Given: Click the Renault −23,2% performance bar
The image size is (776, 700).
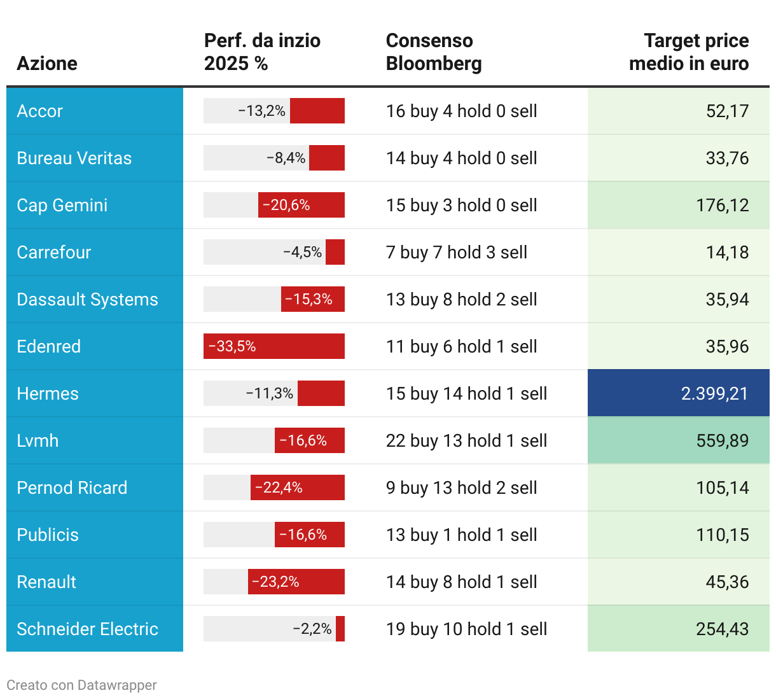Looking at the screenshot, I should (x=296, y=582).
